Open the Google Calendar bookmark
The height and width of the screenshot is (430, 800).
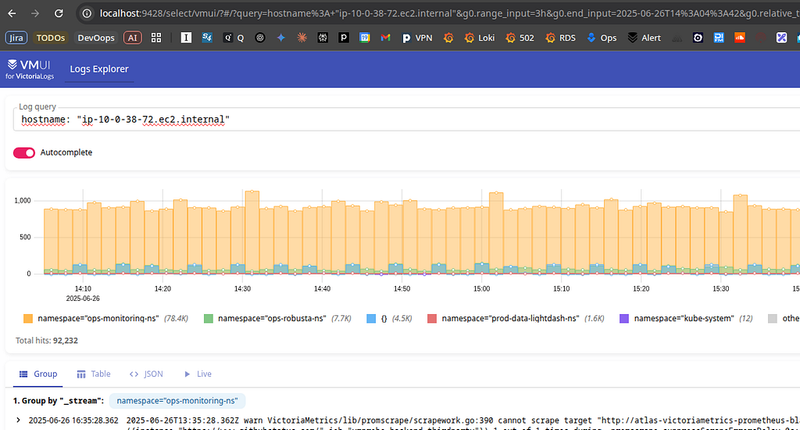(x=365, y=38)
